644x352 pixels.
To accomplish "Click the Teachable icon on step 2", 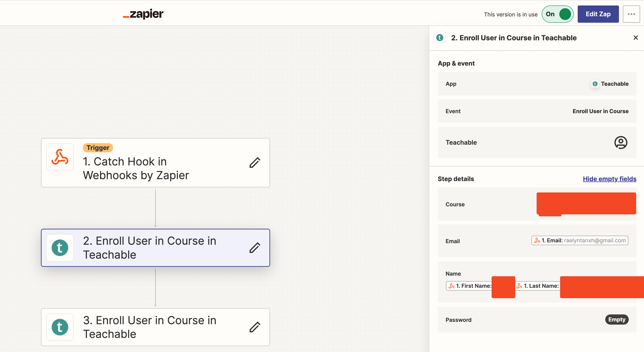I will pyautogui.click(x=60, y=248).
